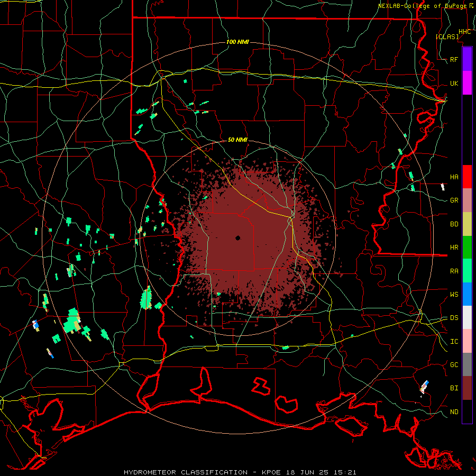Click the magenta UK legend color swatch
This screenshot has width=476, height=476.
coord(467,83)
